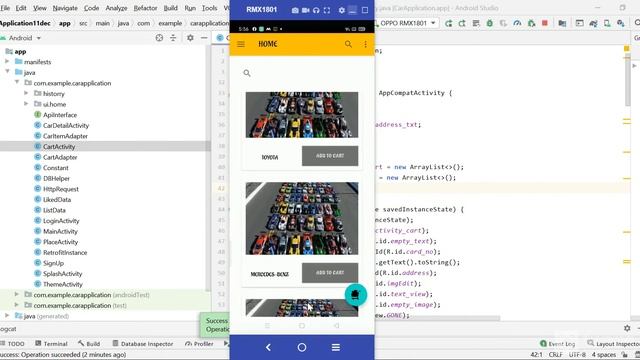Open Event Log

click(x=558, y=344)
